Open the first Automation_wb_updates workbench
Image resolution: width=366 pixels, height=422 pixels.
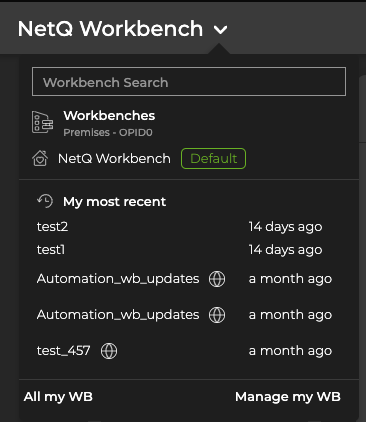tap(118, 279)
